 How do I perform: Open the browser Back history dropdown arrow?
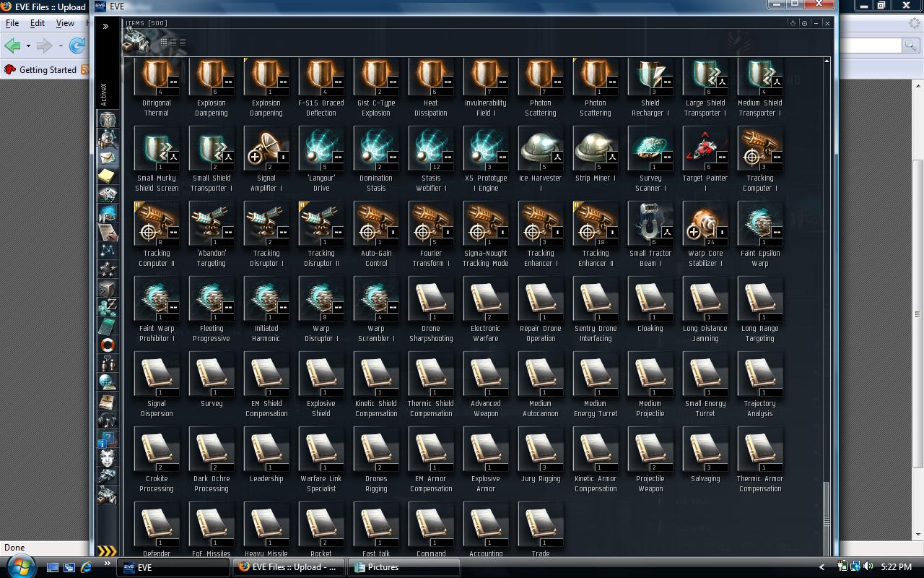pyautogui.click(x=28, y=46)
